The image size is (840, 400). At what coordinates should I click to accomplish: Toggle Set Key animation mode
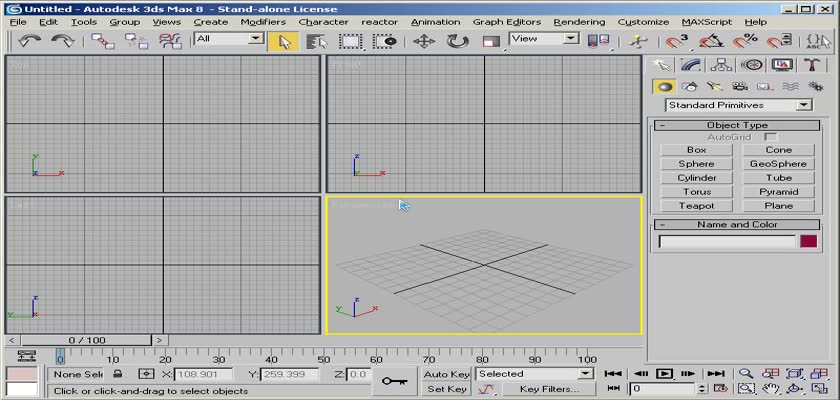pyautogui.click(x=446, y=389)
